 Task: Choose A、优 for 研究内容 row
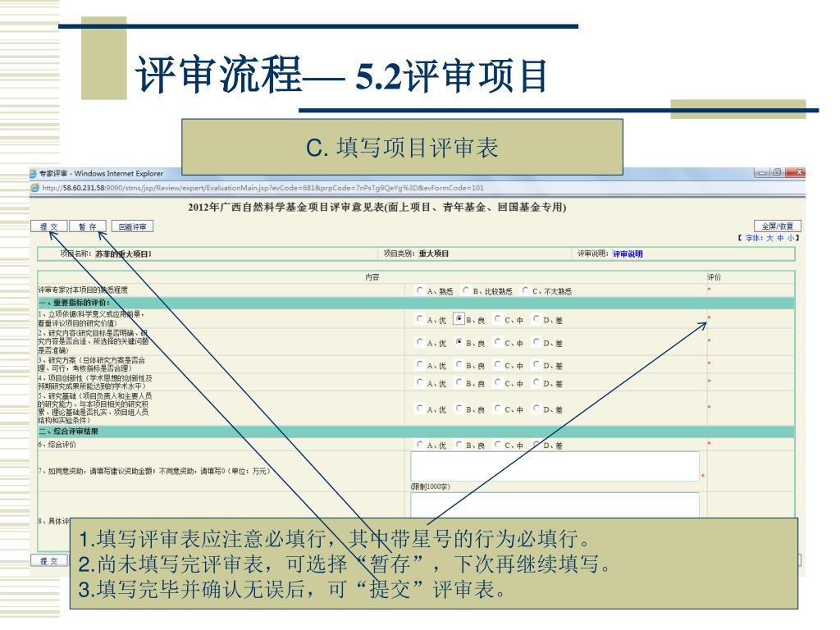click(x=420, y=342)
